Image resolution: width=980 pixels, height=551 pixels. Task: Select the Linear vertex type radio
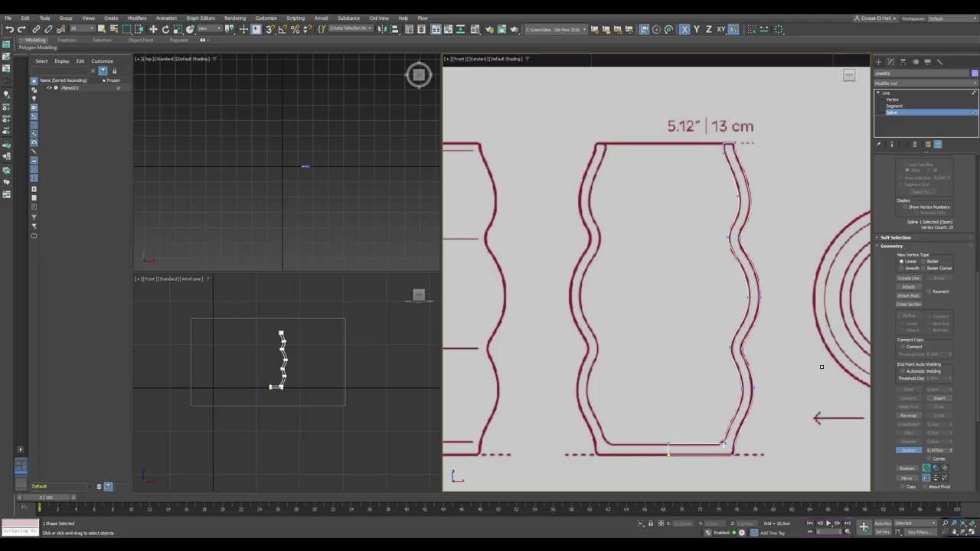click(x=901, y=261)
